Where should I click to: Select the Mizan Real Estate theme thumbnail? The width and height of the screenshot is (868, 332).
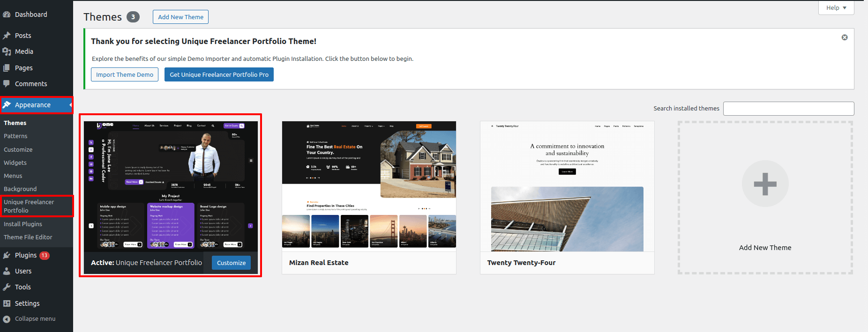[x=369, y=186]
